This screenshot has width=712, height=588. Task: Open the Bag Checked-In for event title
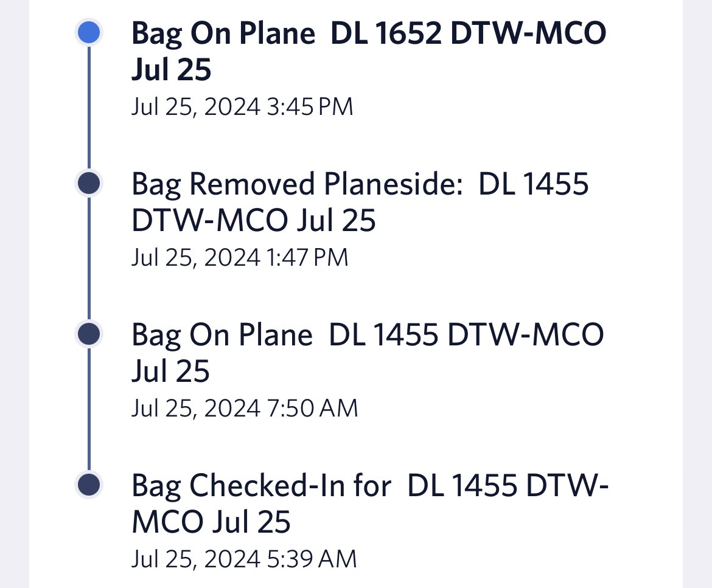click(x=369, y=503)
